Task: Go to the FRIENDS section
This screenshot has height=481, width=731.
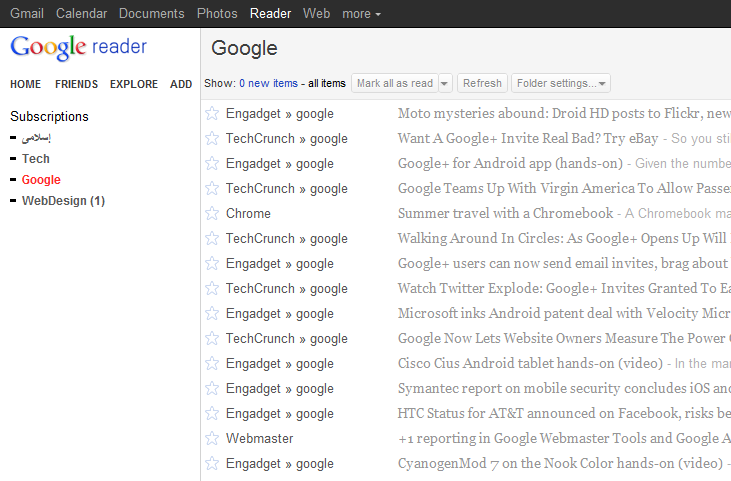Action: [x=76, y=84]
